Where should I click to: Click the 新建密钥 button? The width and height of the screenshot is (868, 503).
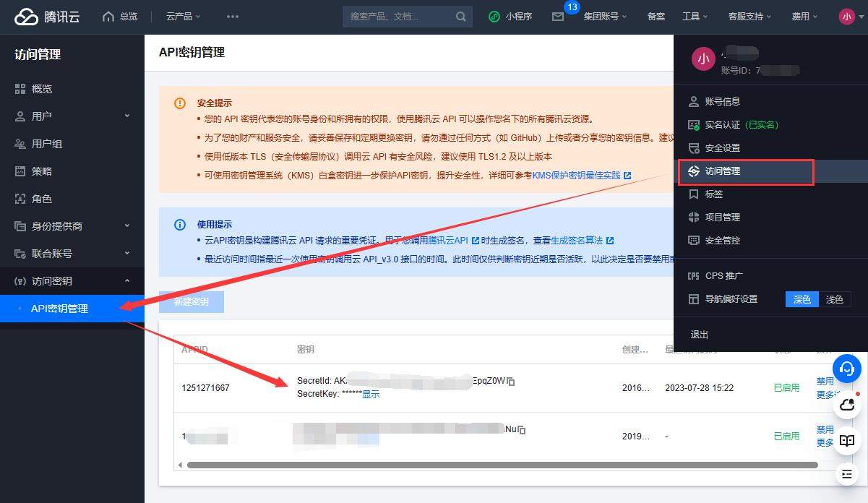[x=192, y=302]
